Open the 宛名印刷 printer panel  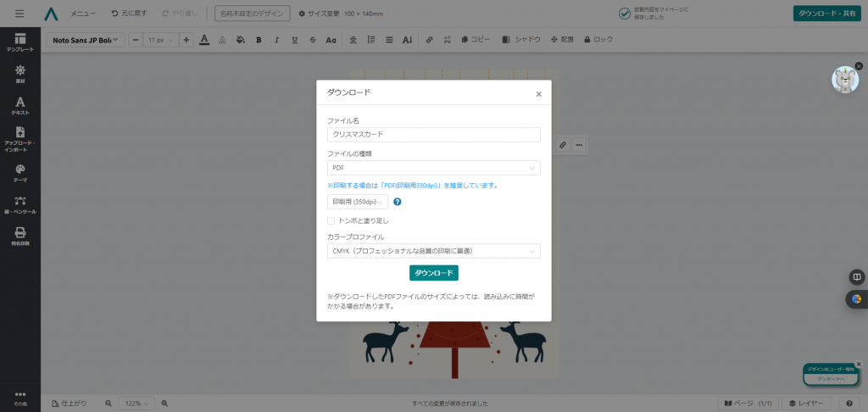click(x=20, y=237)
